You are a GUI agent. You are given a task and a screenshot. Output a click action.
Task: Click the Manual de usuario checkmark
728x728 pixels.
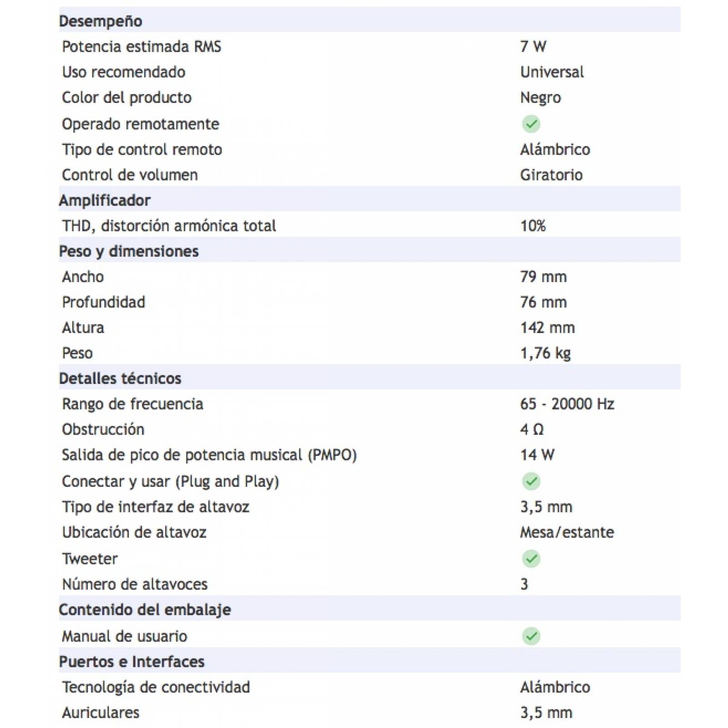pyautogui.click(x=531, y=636)
